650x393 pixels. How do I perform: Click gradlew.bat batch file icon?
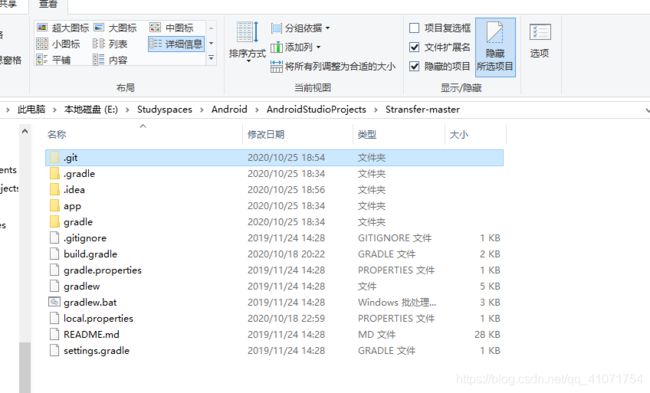(54, 302)
